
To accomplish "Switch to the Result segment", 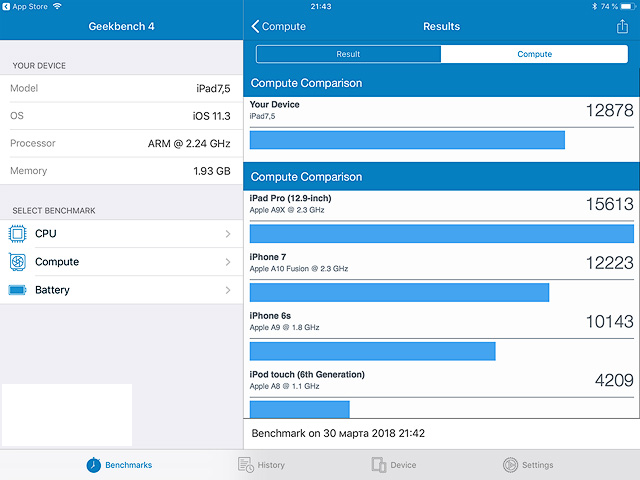I will click(348, 54).
